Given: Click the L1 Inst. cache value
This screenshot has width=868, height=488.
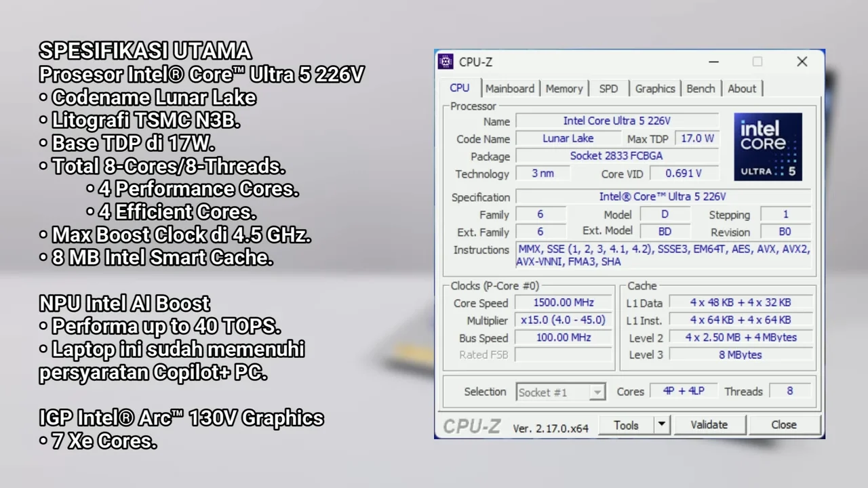Looking at the screenshot, I should point(741,320).
